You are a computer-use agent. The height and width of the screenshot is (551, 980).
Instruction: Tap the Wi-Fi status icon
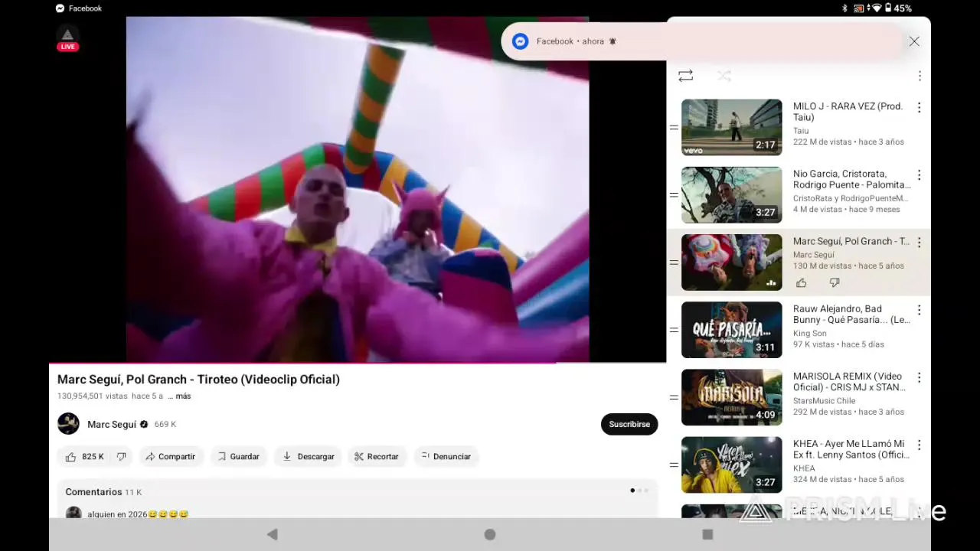click(876, 8)
